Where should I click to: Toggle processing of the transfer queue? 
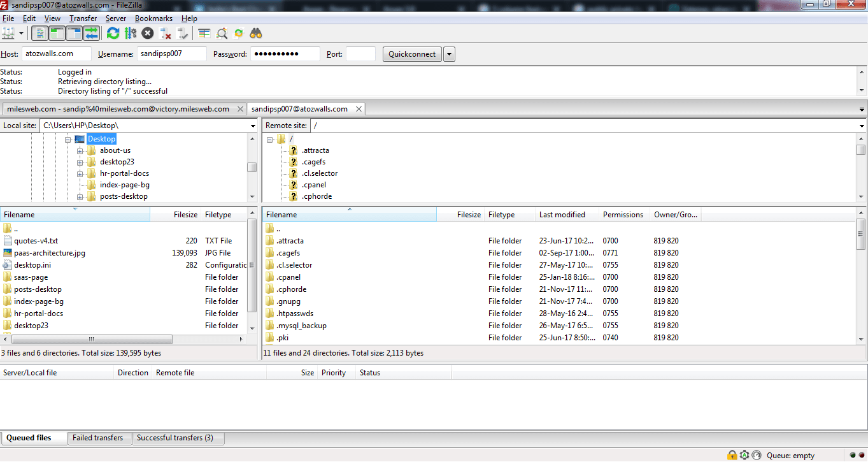click(x=131, y=33)
